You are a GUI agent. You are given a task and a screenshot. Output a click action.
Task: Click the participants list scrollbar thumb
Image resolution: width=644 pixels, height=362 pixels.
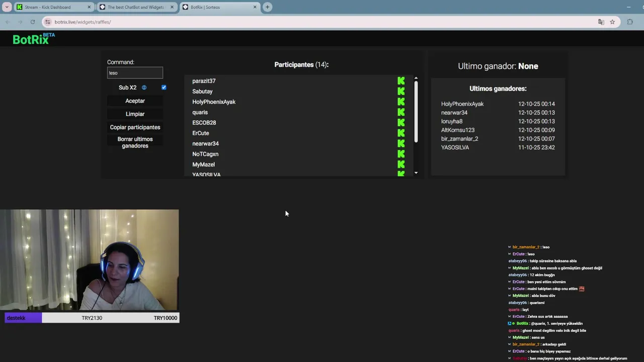(x=416, y=112)
